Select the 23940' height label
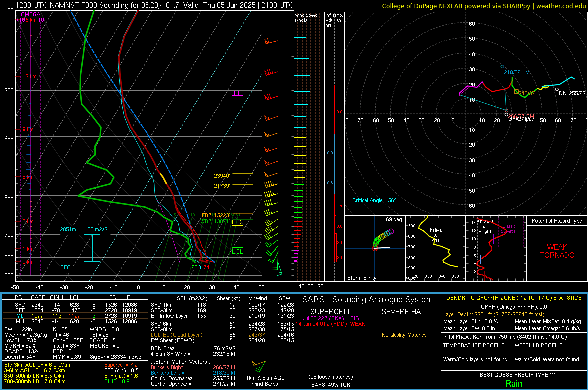588x390 pixels. [222, 176]
